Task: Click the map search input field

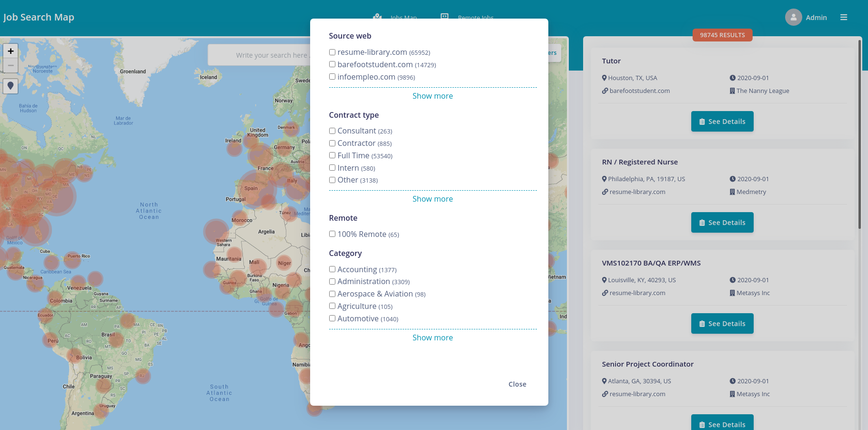Action: click(260, 55)
